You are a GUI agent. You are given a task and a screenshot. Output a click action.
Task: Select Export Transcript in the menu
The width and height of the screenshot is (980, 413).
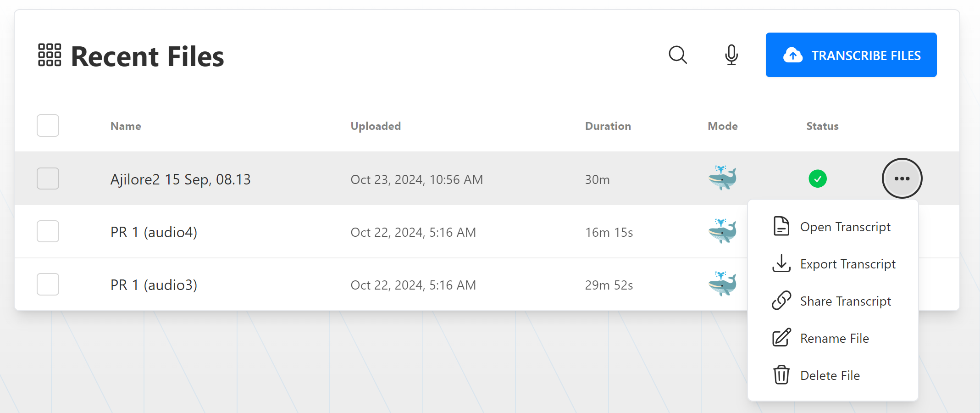click(x=833, y=264)
